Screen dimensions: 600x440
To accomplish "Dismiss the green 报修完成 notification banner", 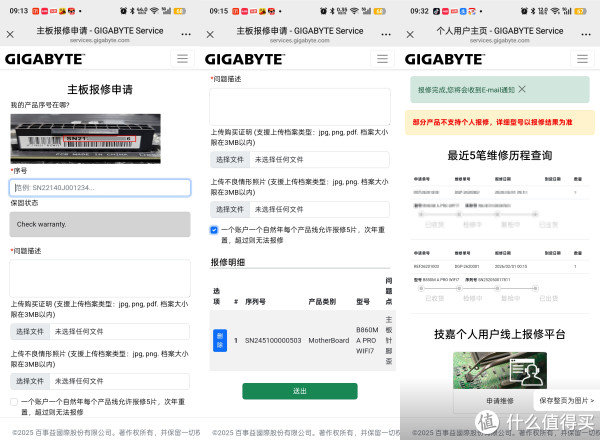I will click(x=522, y=89).
